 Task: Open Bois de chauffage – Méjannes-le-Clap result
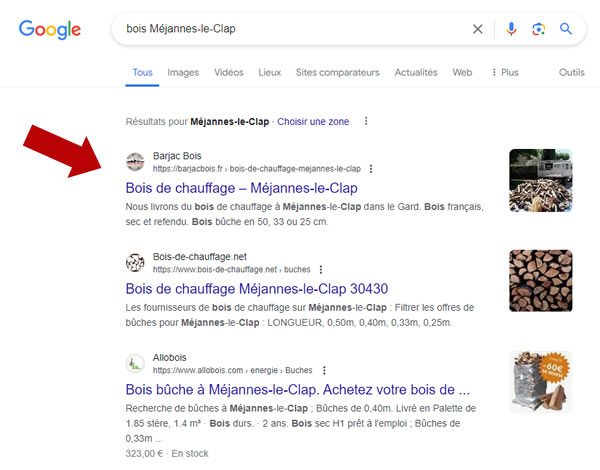(241, 188)
